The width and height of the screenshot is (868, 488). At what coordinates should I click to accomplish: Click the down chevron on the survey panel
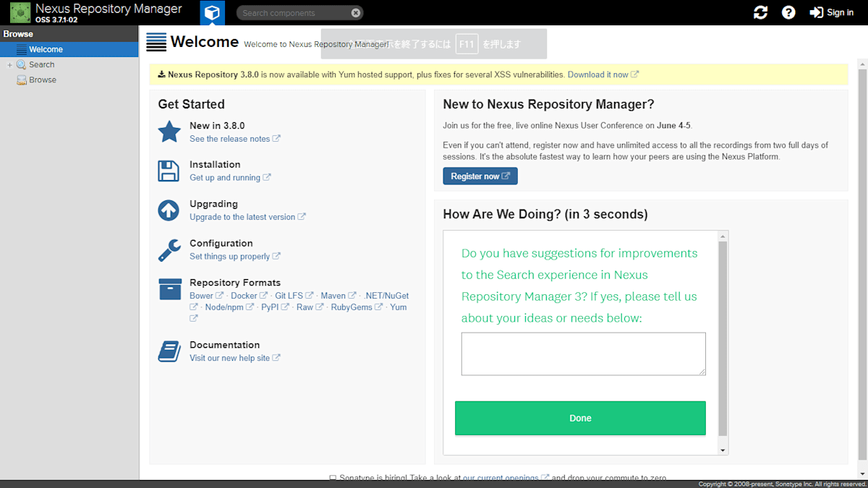click(x=723, y=450)
